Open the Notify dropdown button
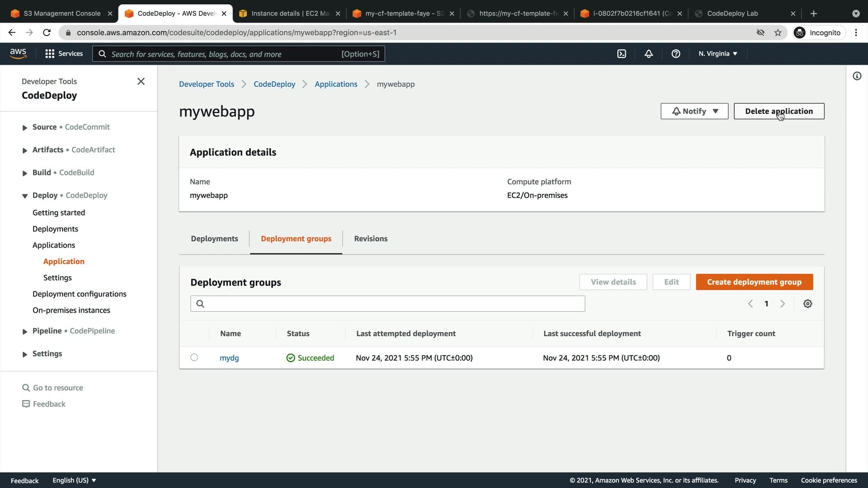Image resolution: width=868 pixels, height=488 pixels. coord(694,111)
